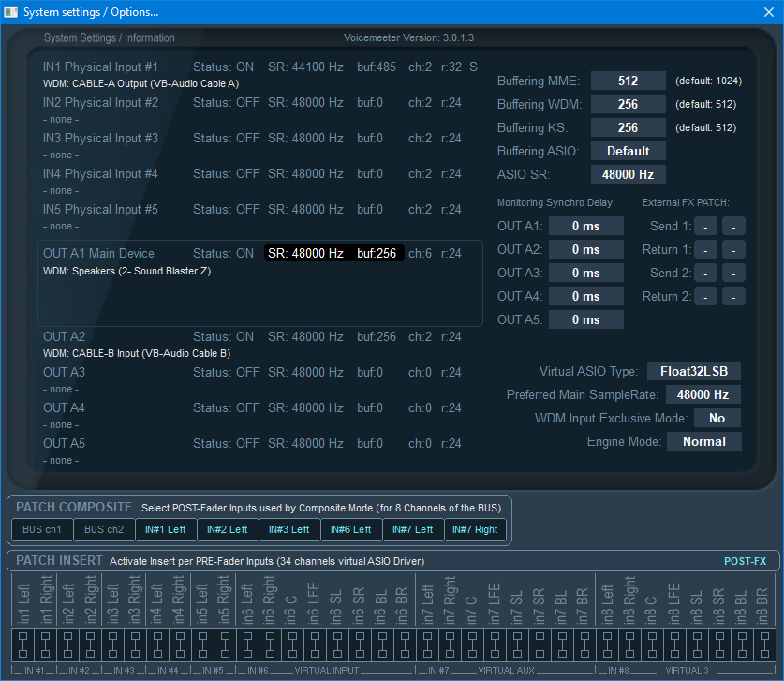Screen dimensions: 784x681
Task: Select IN1 Physical Input #1 row
Action: 260,67
